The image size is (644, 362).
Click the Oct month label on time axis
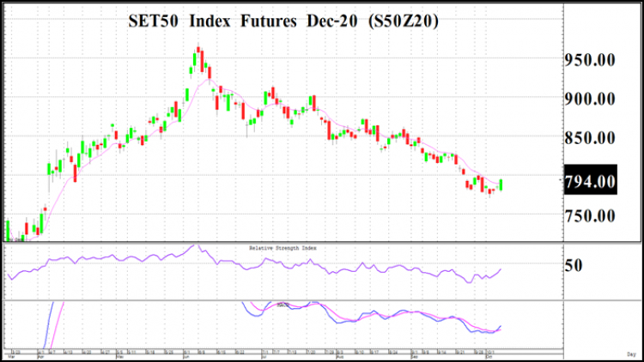pyautogui.click(x=489, y=357)
